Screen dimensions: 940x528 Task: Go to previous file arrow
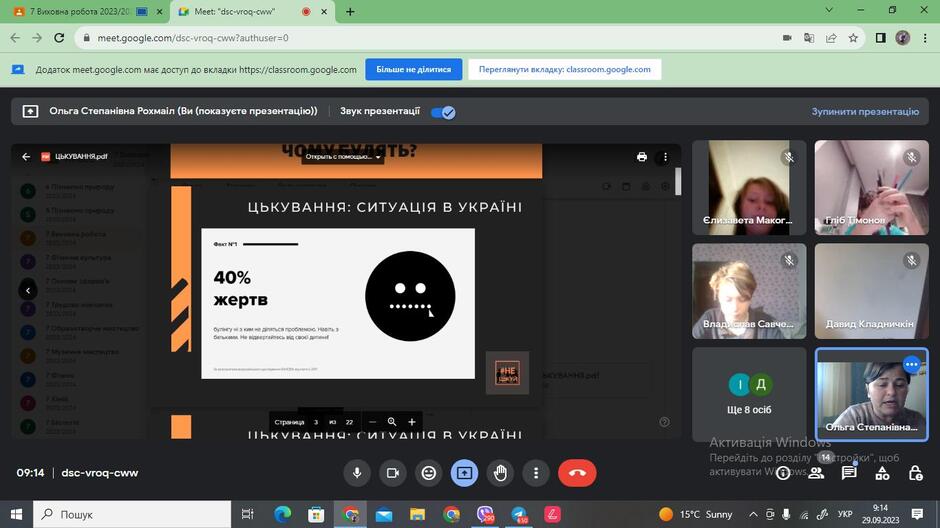click(x=28, y=291)
